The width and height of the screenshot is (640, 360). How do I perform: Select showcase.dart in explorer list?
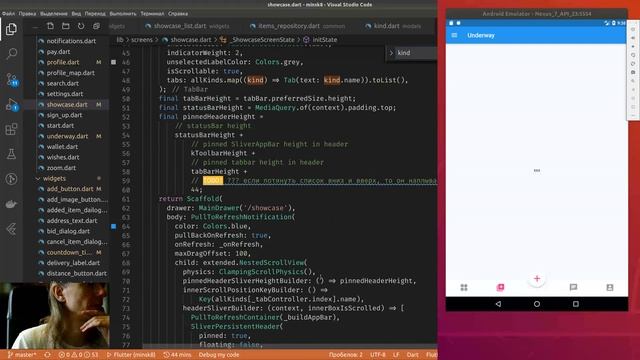pos(67,105)
